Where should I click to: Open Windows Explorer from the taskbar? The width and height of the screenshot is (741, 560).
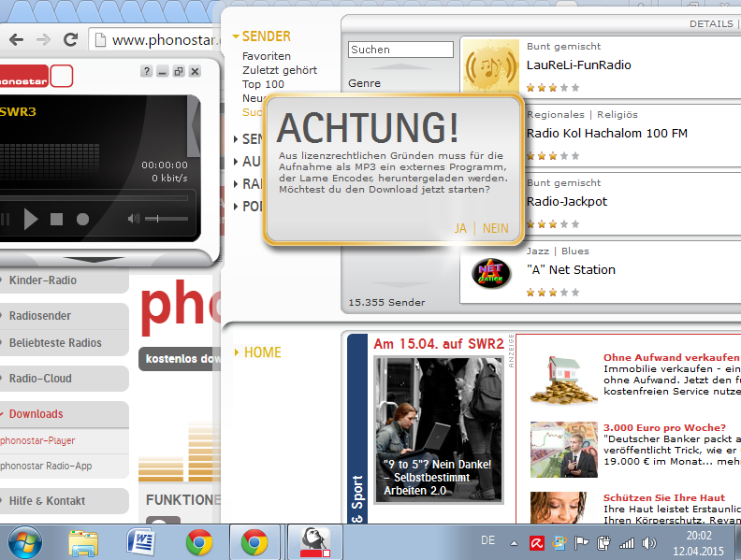tap(83, 542)
